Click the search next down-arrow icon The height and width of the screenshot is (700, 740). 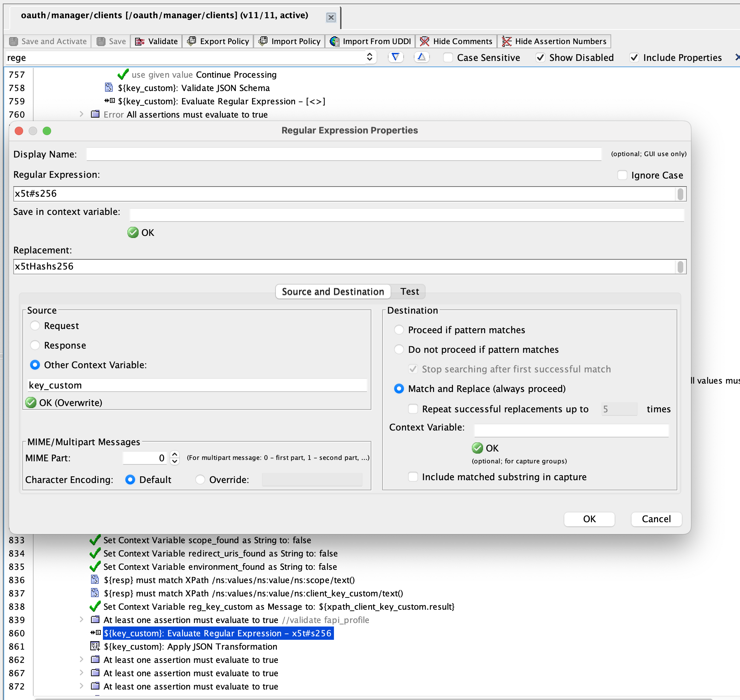pyautogui.click(x=395, y=57)
